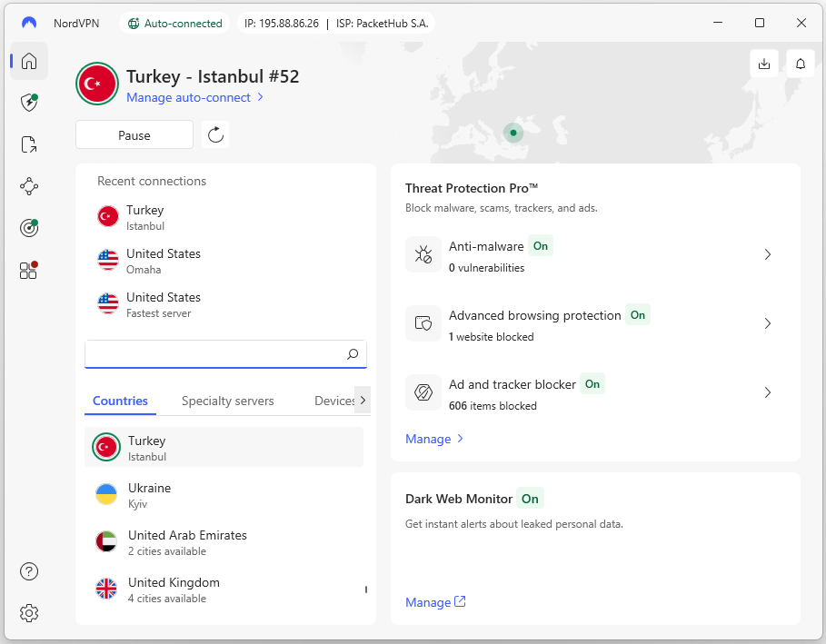Open Manage link under Dark Web Monitor
The image size is (826, 644).
click(x=435, y=602)
